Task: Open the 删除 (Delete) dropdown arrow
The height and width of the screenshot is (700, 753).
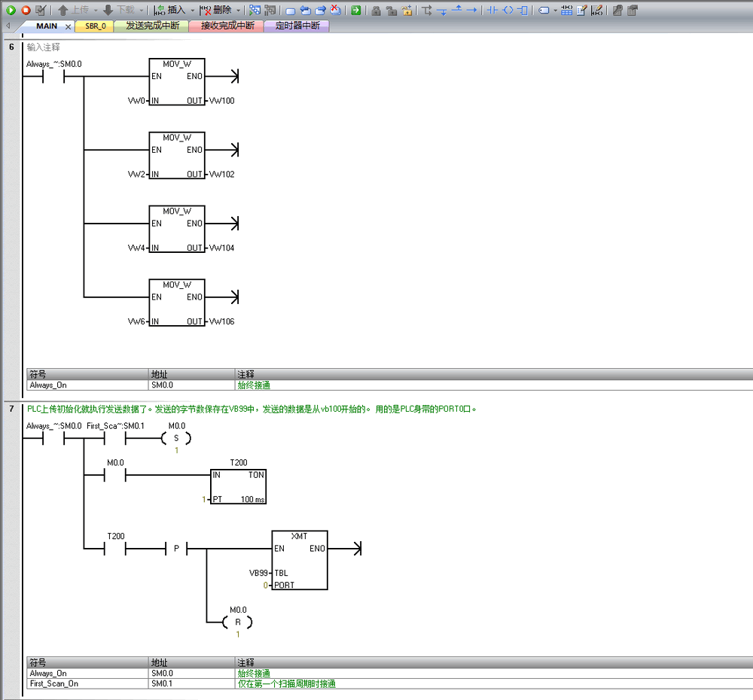Action: 238,11
